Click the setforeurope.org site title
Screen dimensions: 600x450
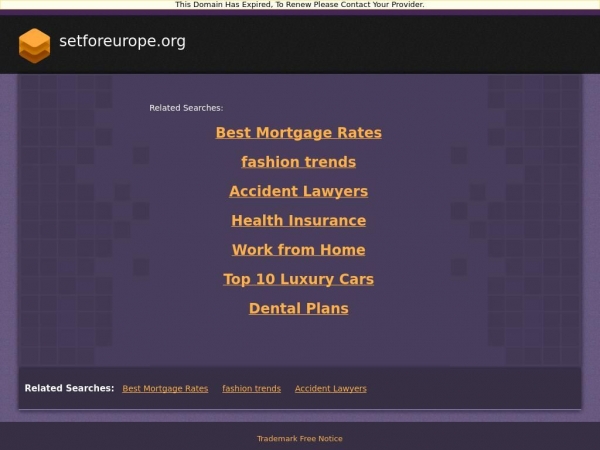pos(122,41)
